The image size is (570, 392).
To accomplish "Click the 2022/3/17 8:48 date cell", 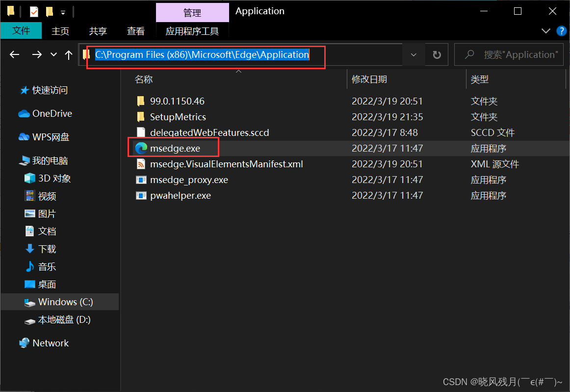I will pyautogui.click(x=385, y=132).
